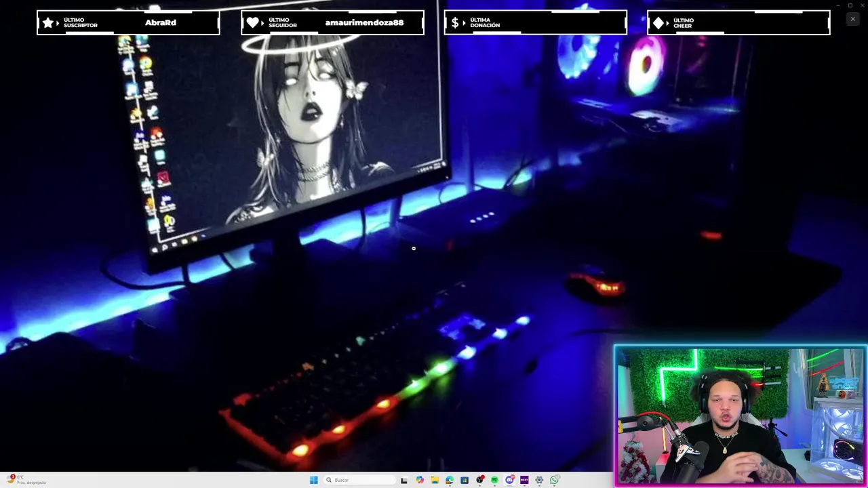Image resolution: width=868 pixels, height=488 pixels.
Task: Open Microsoft Edge from the taskbar
Action: [x=450, y=480]
